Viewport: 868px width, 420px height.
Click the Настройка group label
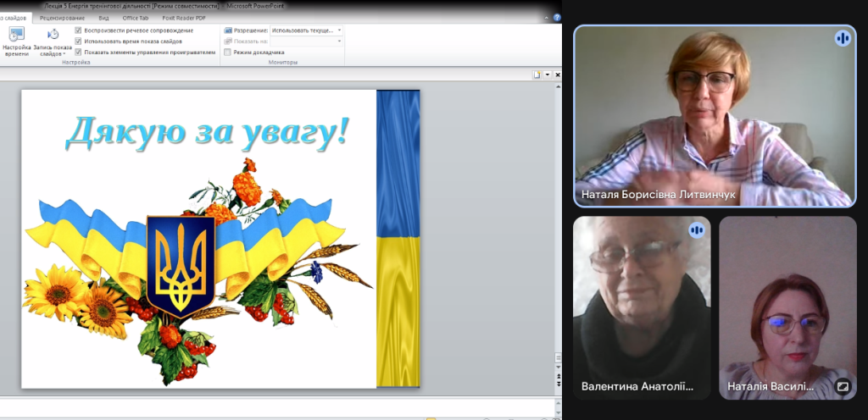[75, 63]
